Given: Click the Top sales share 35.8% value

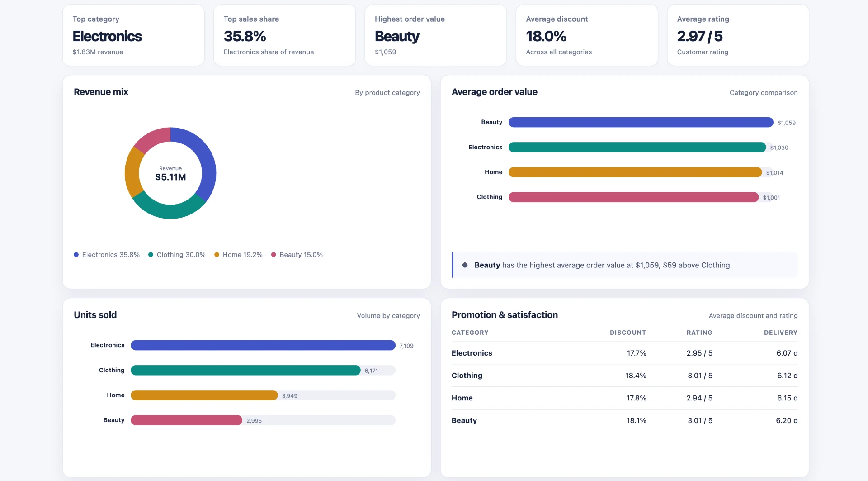Looking at the screenshot, I should coord(245,36).
